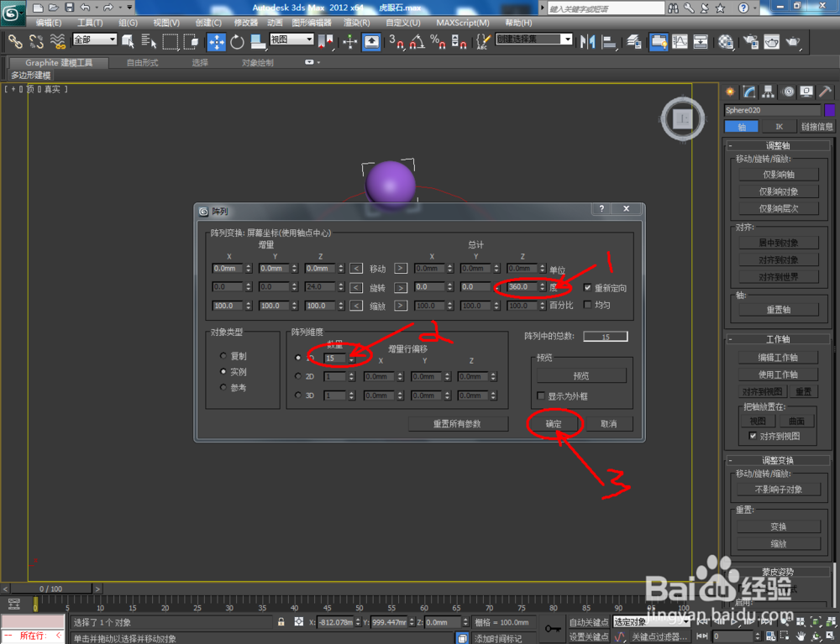Select 1D array dimension radio
Image resolution: width=840 pixels, height=644 pixels.
(298, 357)
